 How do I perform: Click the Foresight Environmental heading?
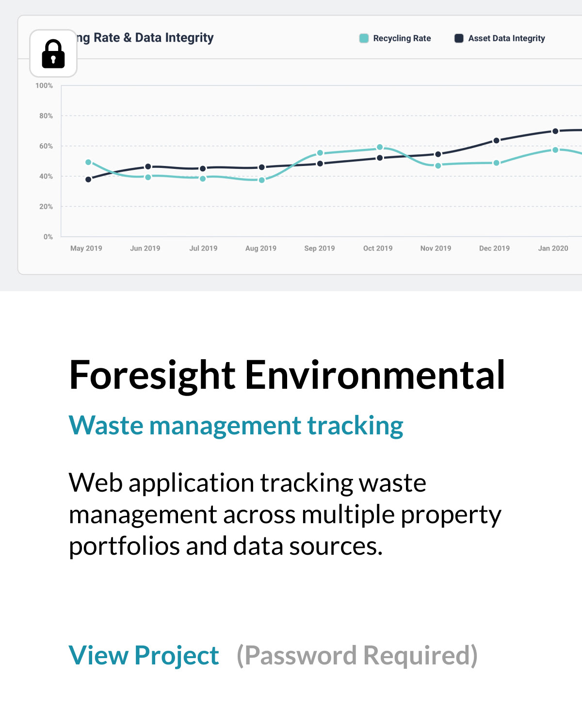click(287, 375)
